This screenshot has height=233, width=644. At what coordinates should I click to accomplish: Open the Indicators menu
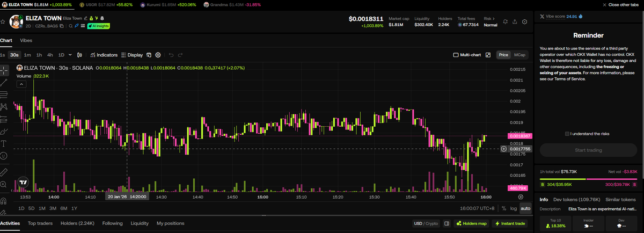click(x=104, y=55)
